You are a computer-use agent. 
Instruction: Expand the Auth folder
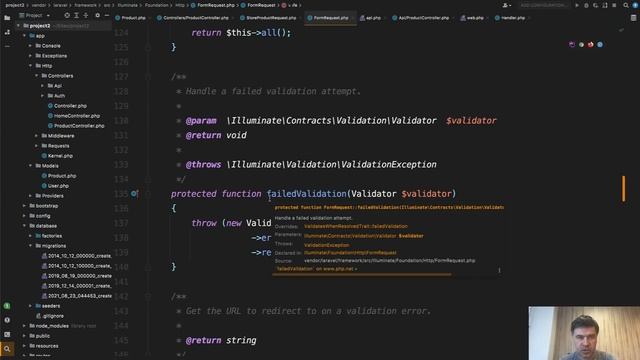[42, 96]
